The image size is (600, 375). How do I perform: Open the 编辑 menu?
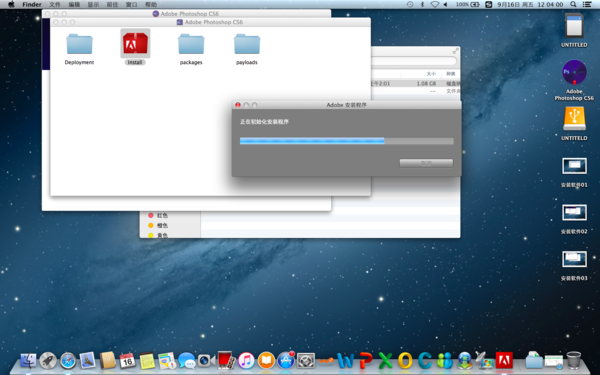74,5
